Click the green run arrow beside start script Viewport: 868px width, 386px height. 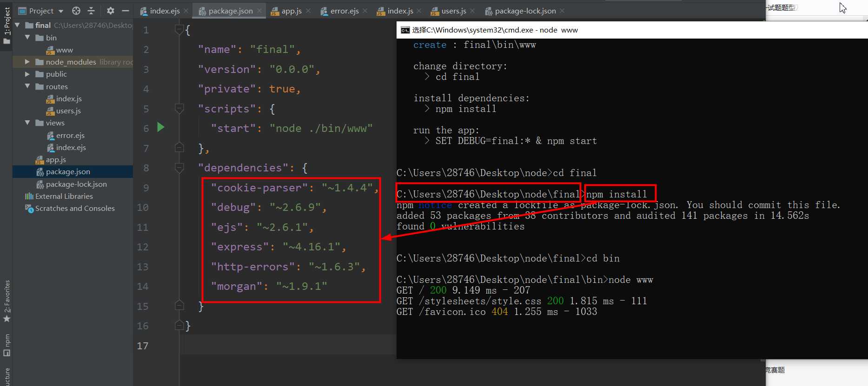160,127
